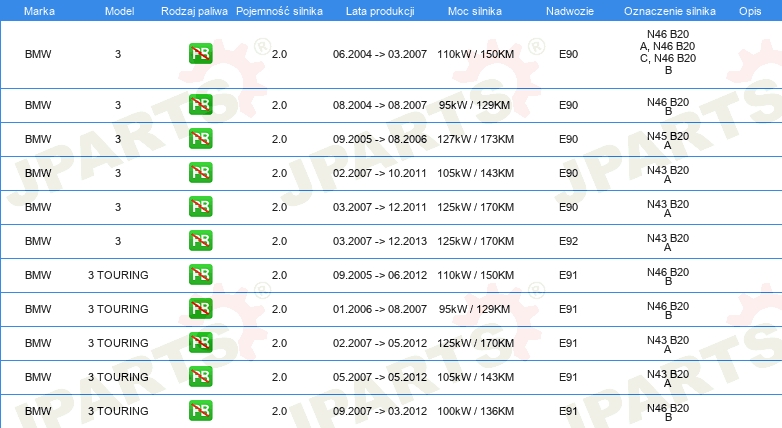Screen dimensions: 782x428
Task: Click the E92 body cell
Action: [x=568, y=240]
